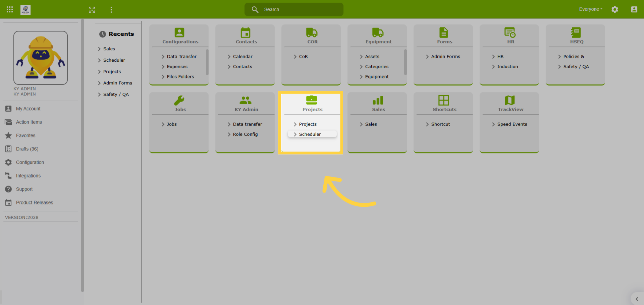Click the KY Admin robot avatar
This screenshot has height=305, width=644.
(x=41, y=58)
